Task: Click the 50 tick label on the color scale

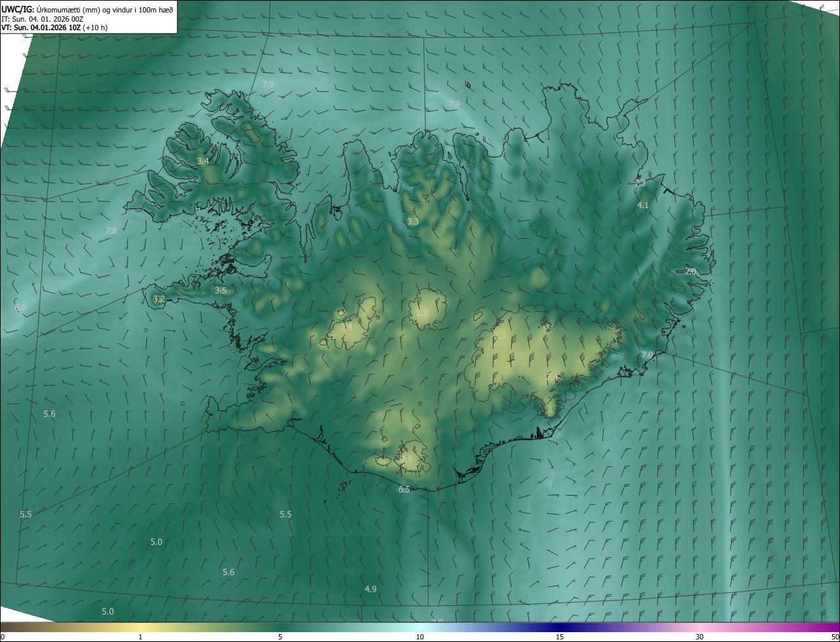Action: point(835,637)
